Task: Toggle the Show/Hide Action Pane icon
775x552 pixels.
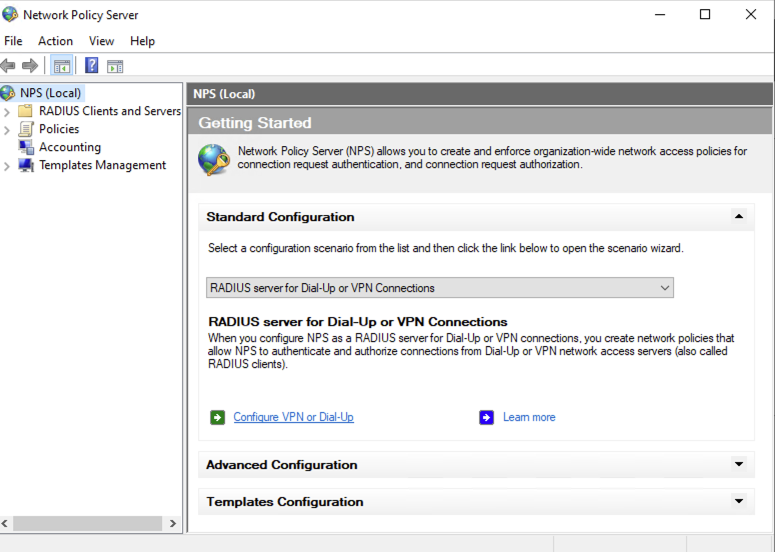Action: (115, 66)
